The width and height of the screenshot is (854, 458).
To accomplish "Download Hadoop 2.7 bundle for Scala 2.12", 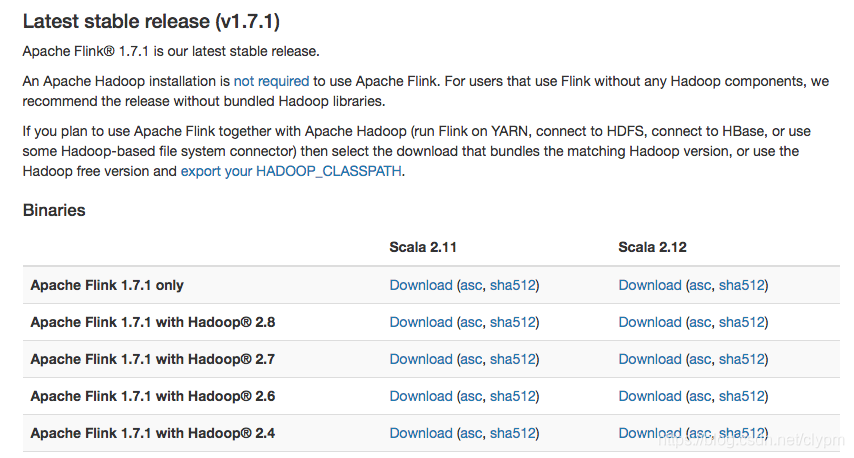I will pyautogui.click(x=649, y=359).
